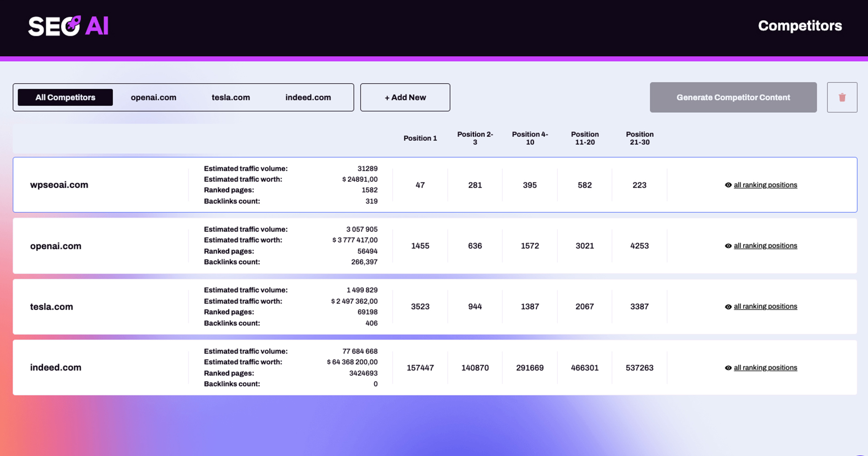868x456 pixels.
Task: Click the Position 4-10 column header
Action: 530,138
